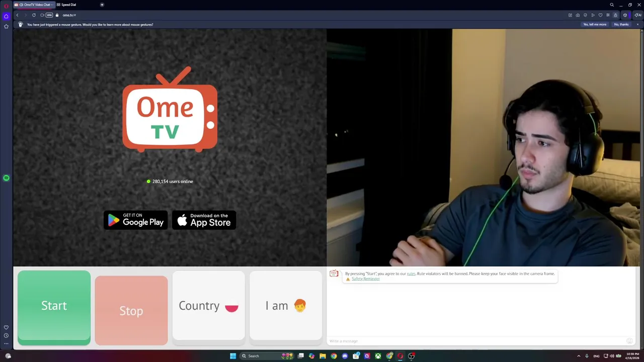This screenshot has width=644, height=362.
Task: Open the player triangle toolbar icon
Action: [x=593, y=15]
